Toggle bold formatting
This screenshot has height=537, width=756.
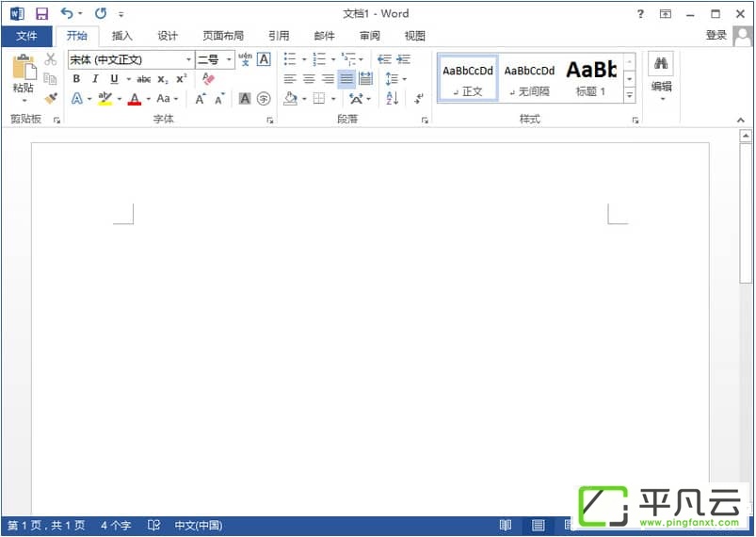click(76, 79)
